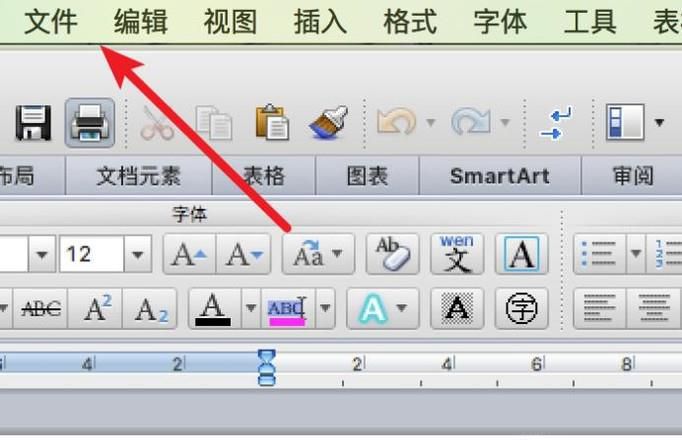The height and width of the screenshot is (440, 682).
Task: Open the 字体 menu
Action: 500,22
